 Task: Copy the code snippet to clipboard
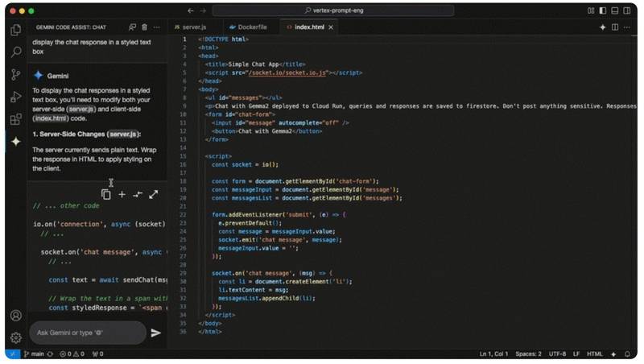[x=106, y=194]
